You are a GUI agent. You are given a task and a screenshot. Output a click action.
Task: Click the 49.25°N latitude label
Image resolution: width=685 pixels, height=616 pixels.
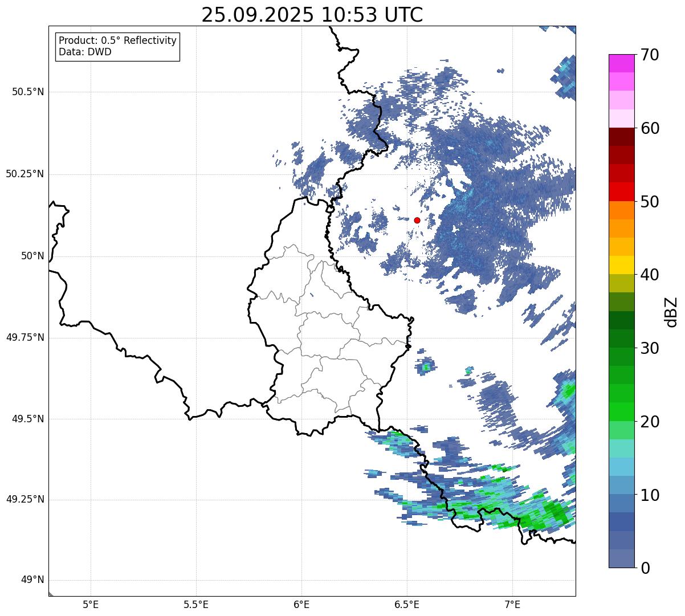pyautogui.click(x=25, y=499)
